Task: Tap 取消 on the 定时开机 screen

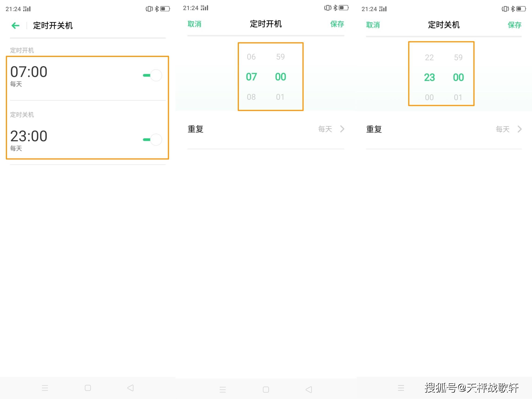Action: 194,24
